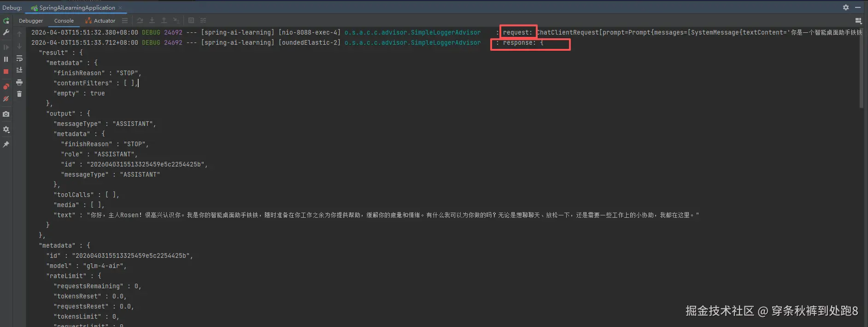
Task: Stop the debug session with the red square
Action: click(x=6, y=71)
